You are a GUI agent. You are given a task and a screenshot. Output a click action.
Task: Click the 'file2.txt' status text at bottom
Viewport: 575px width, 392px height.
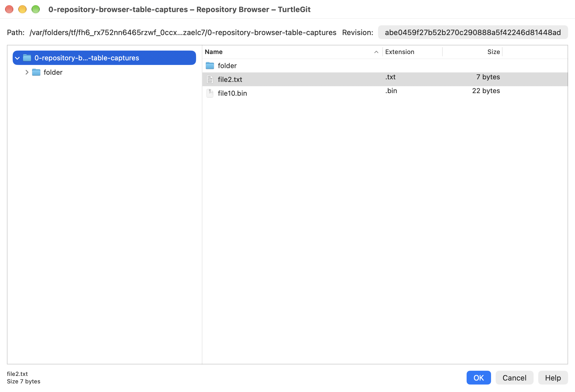(x=17, y=374)
